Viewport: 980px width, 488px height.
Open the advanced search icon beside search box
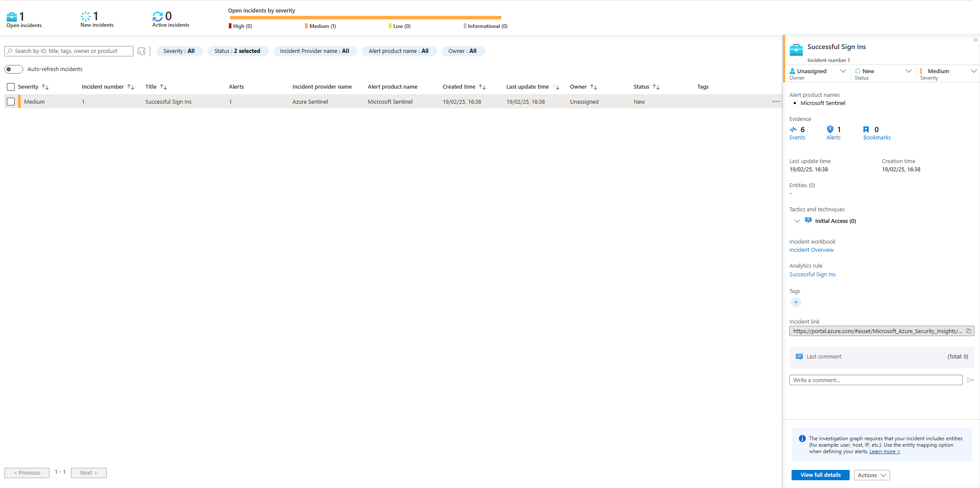pyautogui.click(x=141, y=51)
